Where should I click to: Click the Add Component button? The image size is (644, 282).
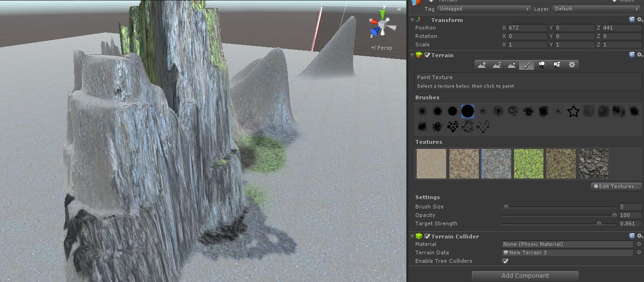pyautogui.click(x=525, y=275)
